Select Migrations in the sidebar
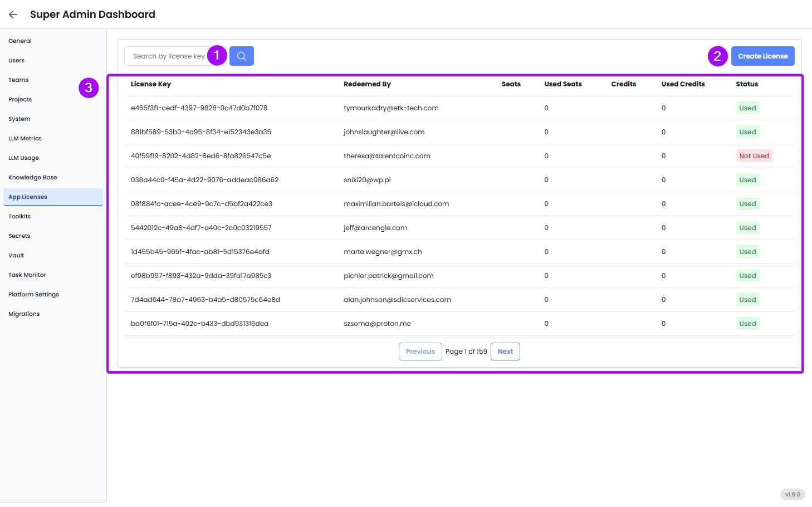Screen dimensions: 812x507 (24, 314)
